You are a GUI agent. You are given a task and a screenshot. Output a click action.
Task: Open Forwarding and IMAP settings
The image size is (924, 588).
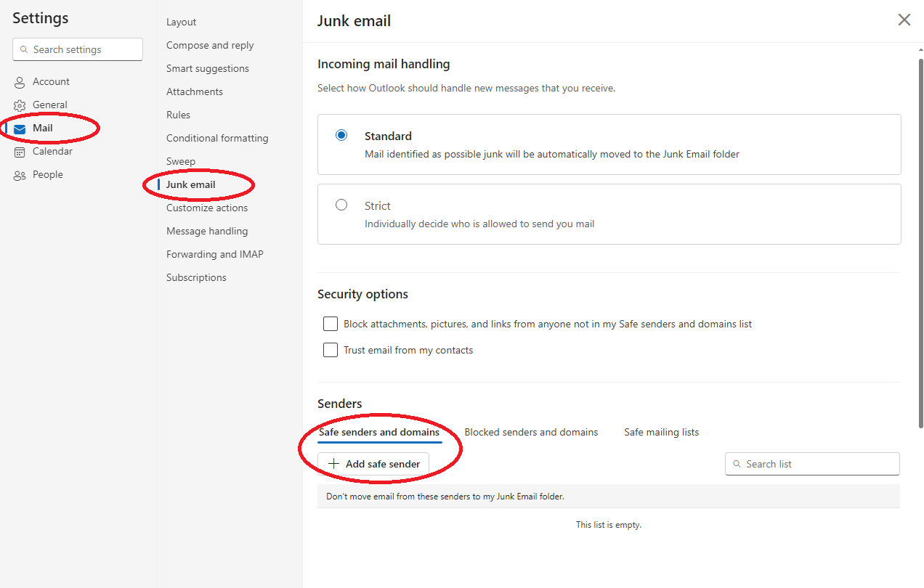214,254
